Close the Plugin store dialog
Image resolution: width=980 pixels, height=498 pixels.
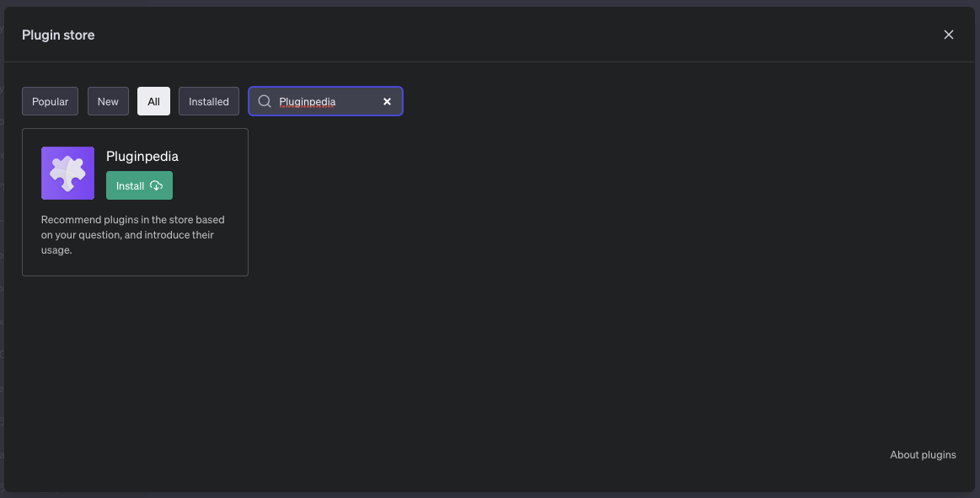pyautogui.click(x=949, y=35)
